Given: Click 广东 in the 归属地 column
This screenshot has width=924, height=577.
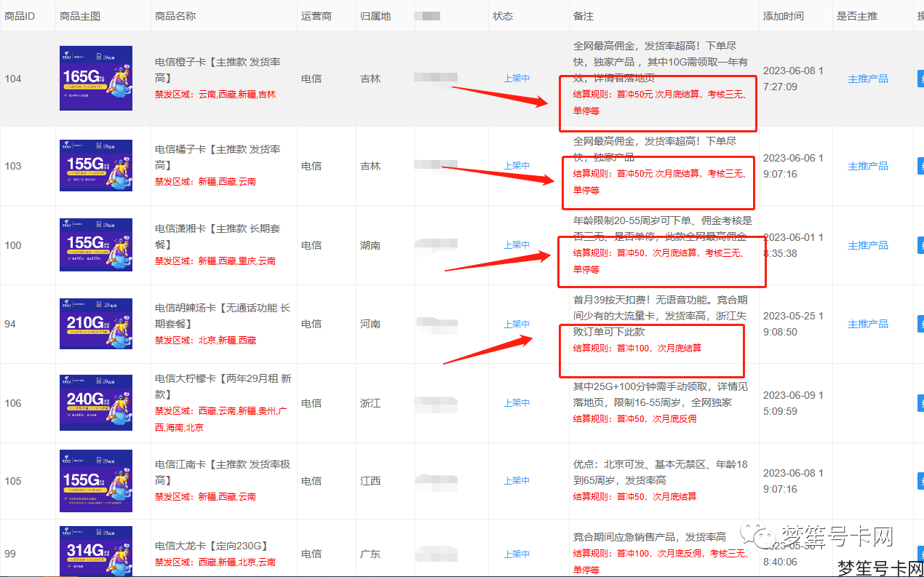Looking at the screenshot, I should (370, 554).
